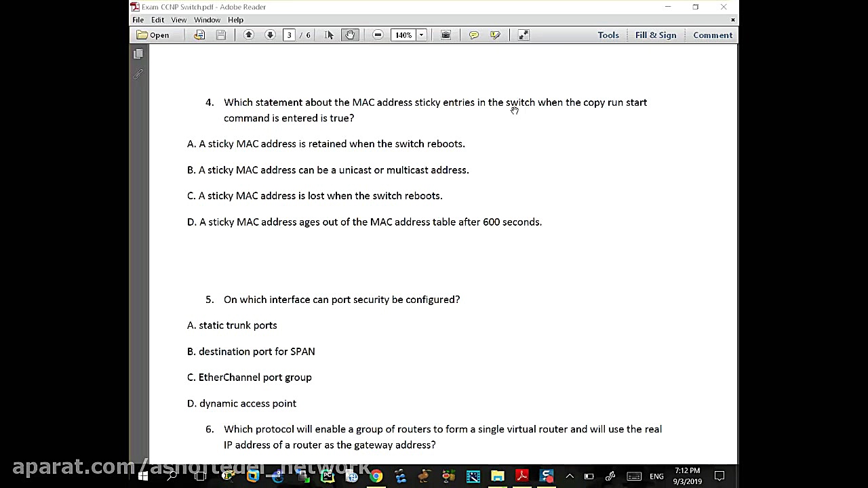Image resolution: width=868 pixels, height=488 pixels.
Task: Open the video editor film icon on taskbar
Action: pyautogui.click(x=473, y=476)
